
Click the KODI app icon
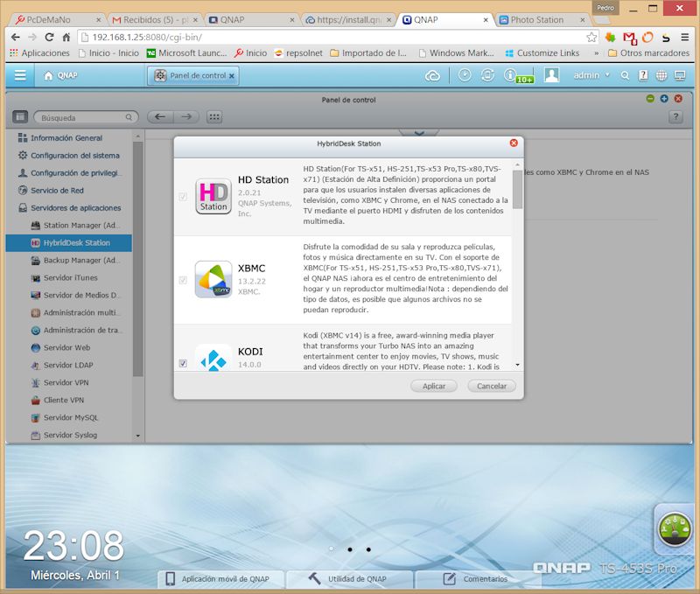[x=213, y=359]
